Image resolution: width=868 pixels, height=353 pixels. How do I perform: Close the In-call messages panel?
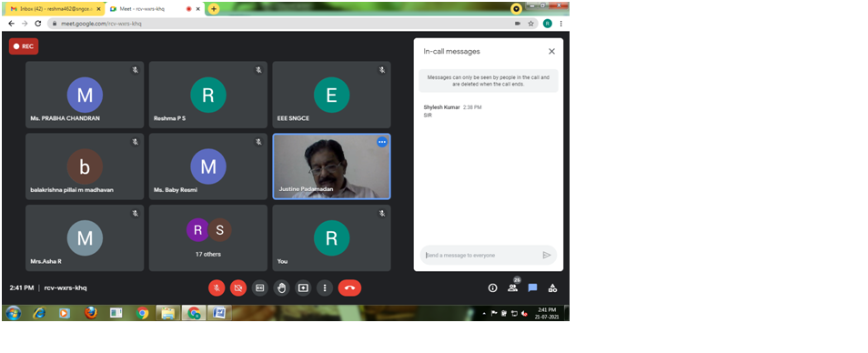551,52
